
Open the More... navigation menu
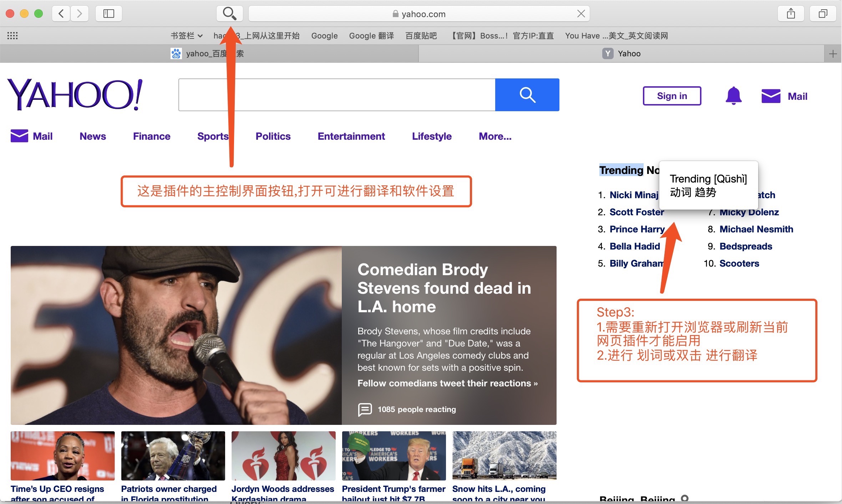pos(495,136)
